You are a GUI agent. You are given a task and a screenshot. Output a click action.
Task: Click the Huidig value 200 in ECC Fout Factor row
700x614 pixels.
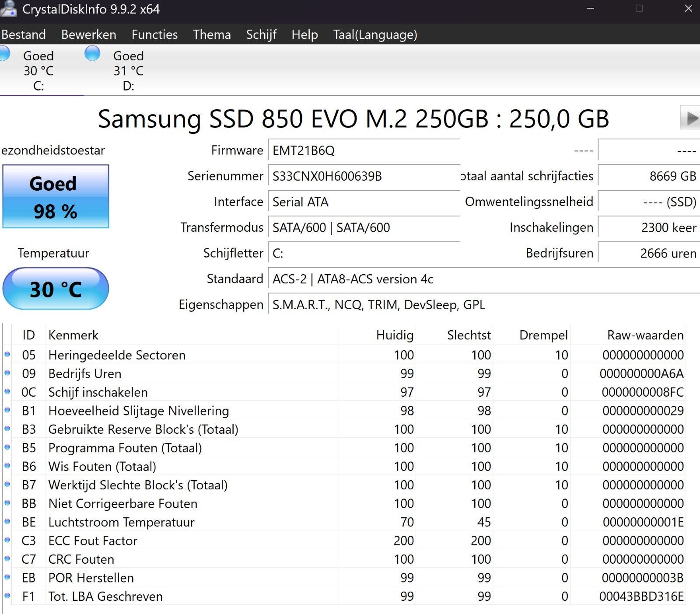pyautogui.click(x=404, y=541)
